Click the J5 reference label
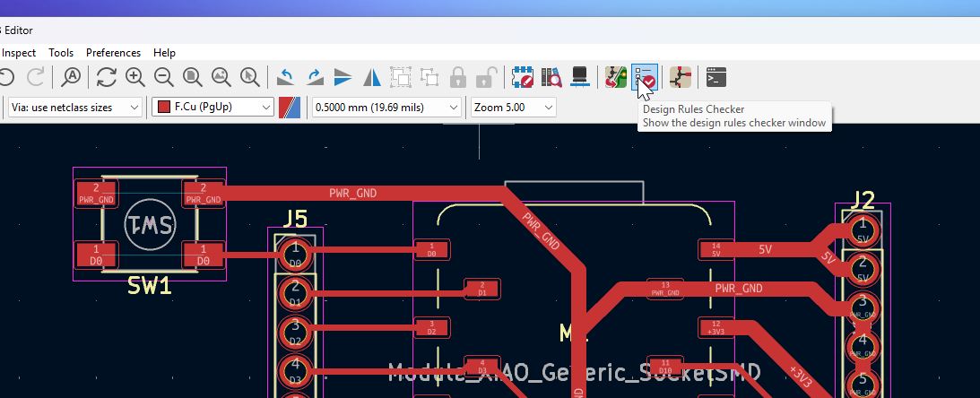 (x=295, y=219)
